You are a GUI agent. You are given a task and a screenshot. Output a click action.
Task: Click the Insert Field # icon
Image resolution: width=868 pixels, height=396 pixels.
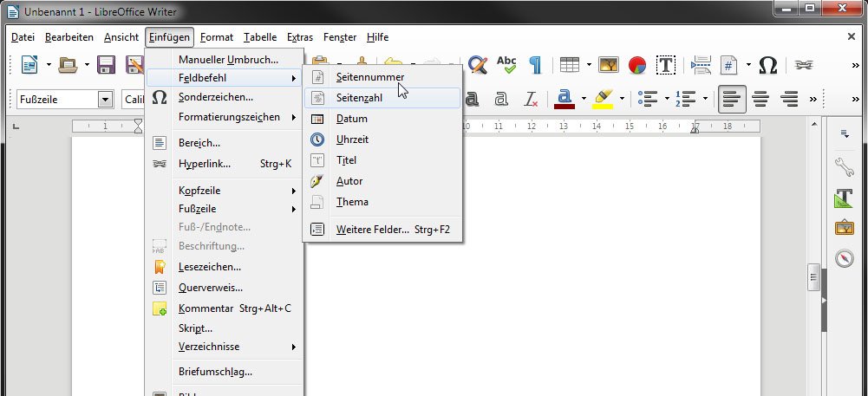(x=729, y=65)
